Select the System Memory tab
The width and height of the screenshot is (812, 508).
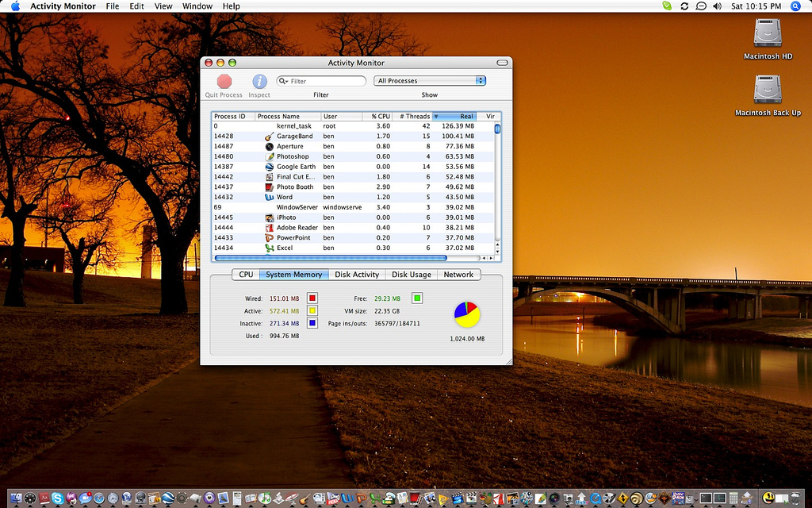(x=293, y=275)
